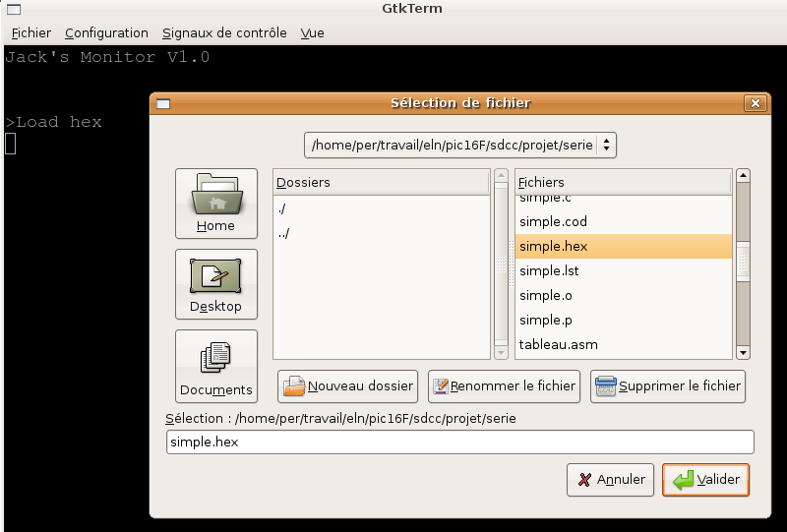Open the Signaux de contrôle menu
Viewport: 787px width, 532px height.
coord(224,33)
